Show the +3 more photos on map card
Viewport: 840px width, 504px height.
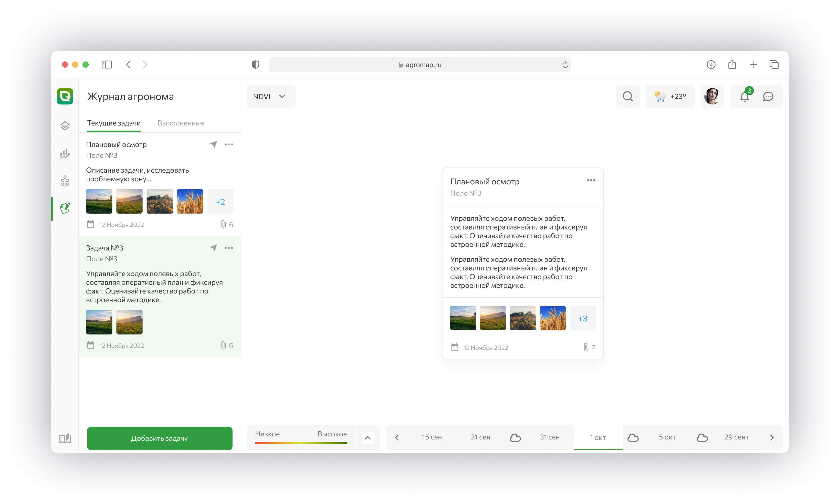point(583,318)
